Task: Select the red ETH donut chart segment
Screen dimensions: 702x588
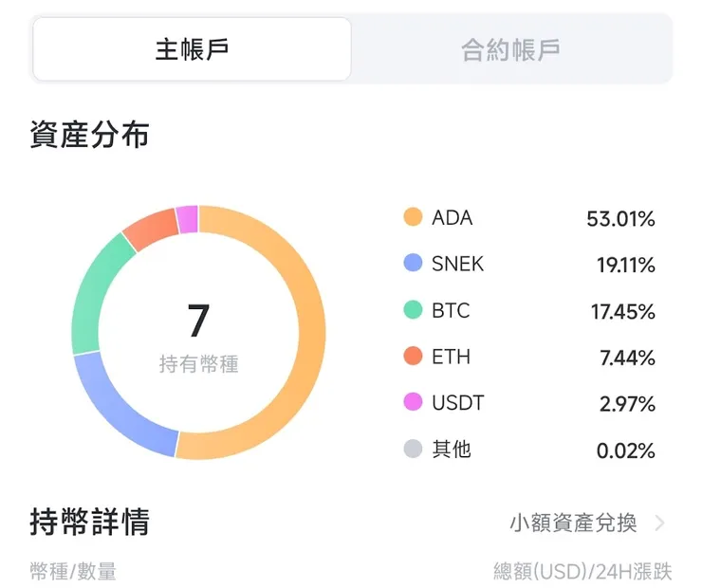Action: (150, 227)
